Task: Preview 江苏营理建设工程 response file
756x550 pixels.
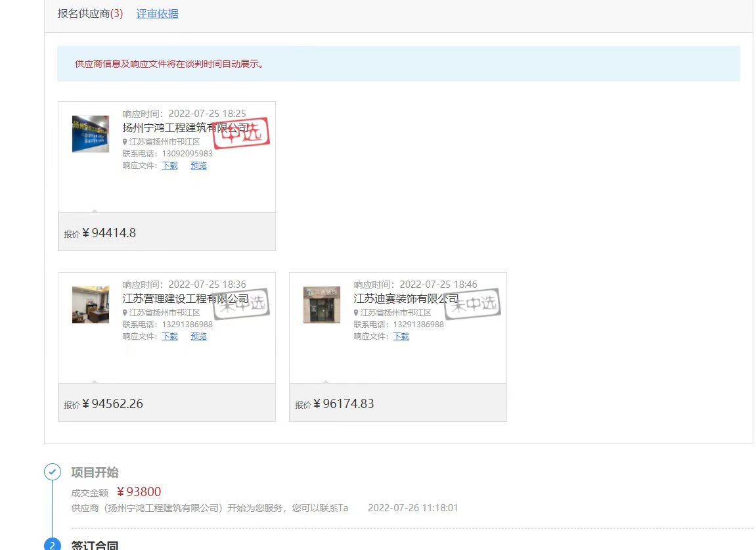Action: pyautogui.click(x=198, y=336)
